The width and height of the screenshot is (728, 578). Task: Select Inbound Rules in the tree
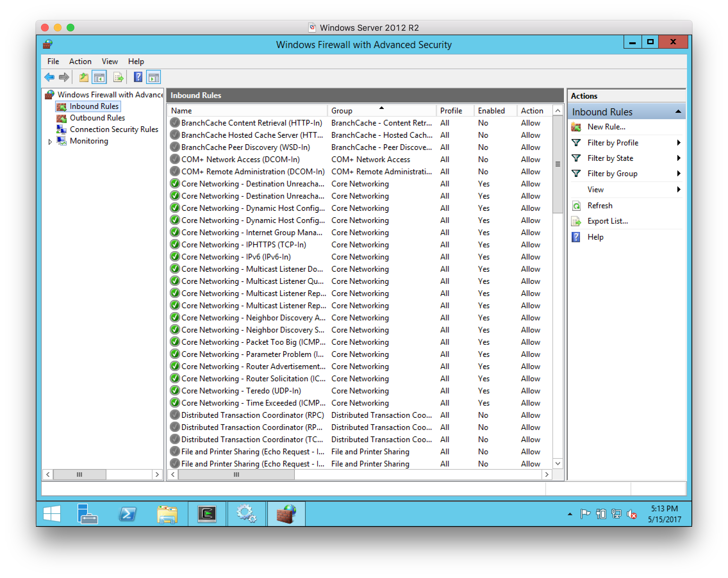pos(94,107)
